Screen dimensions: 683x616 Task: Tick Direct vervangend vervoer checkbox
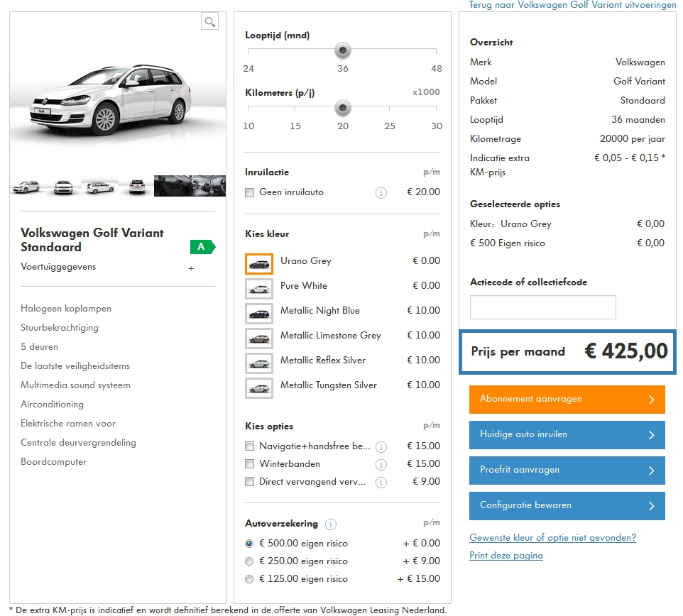(x=250, y=481)
